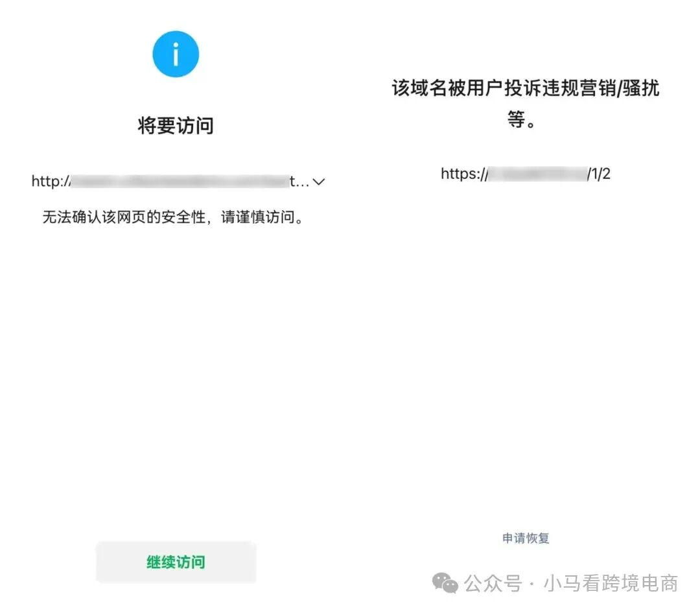
Task: Collapse the truncated address via the arrow
Action: tap(318, 182)
